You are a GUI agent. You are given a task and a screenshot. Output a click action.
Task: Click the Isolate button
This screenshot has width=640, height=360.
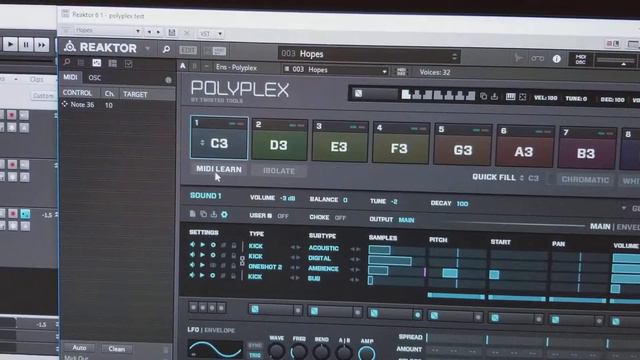[x=279, y=171]
